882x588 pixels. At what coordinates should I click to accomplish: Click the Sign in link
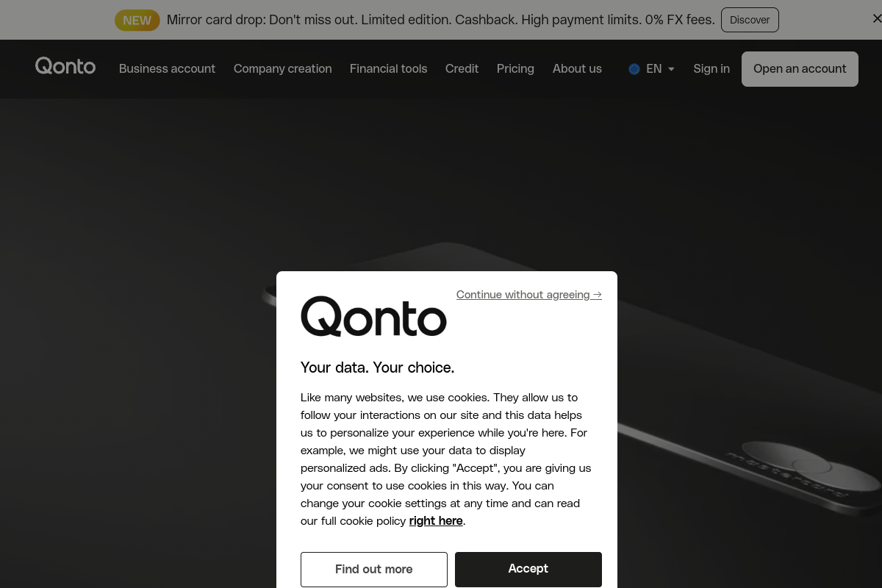click(x=711, y=68)
